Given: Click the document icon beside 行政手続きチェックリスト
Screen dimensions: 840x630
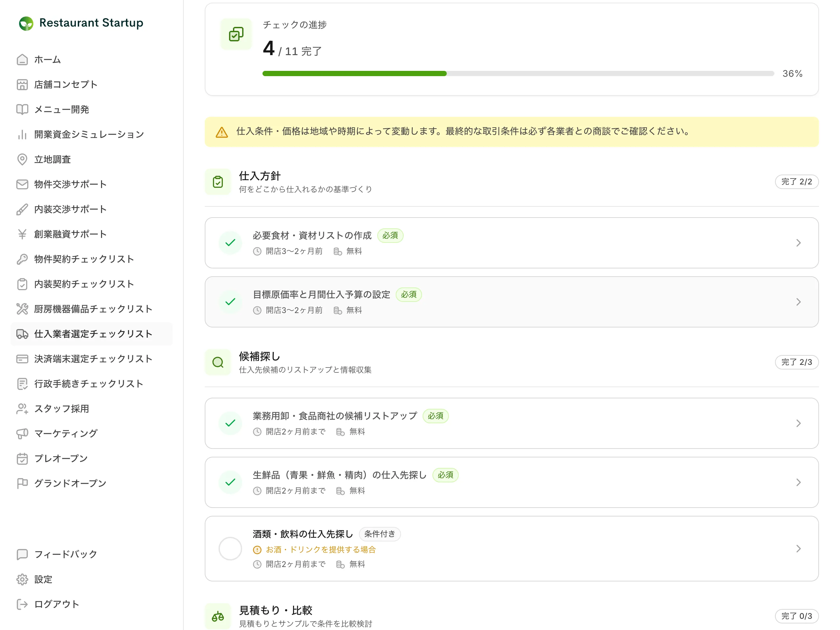Looking at the screenshot, I should click(x=22, y=384).
